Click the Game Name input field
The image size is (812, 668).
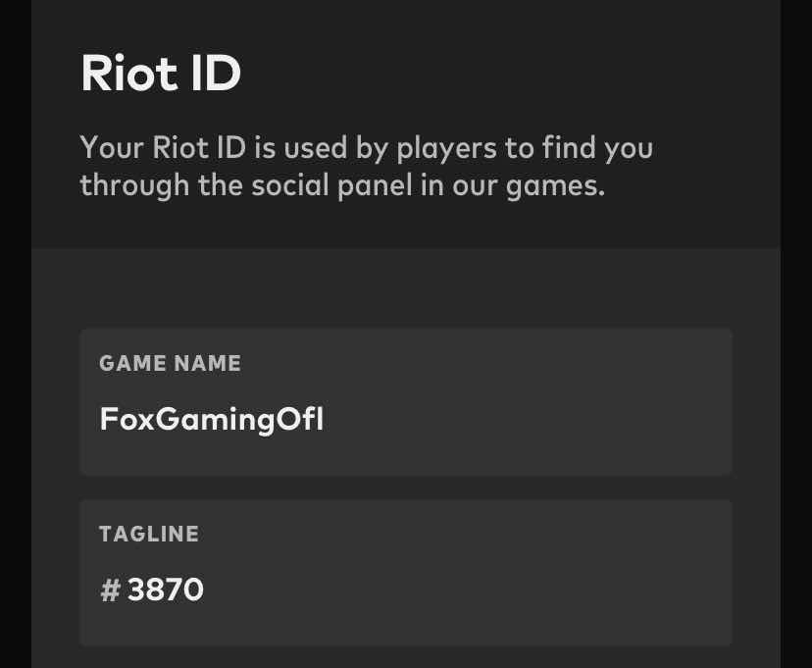tap(405, 402)
